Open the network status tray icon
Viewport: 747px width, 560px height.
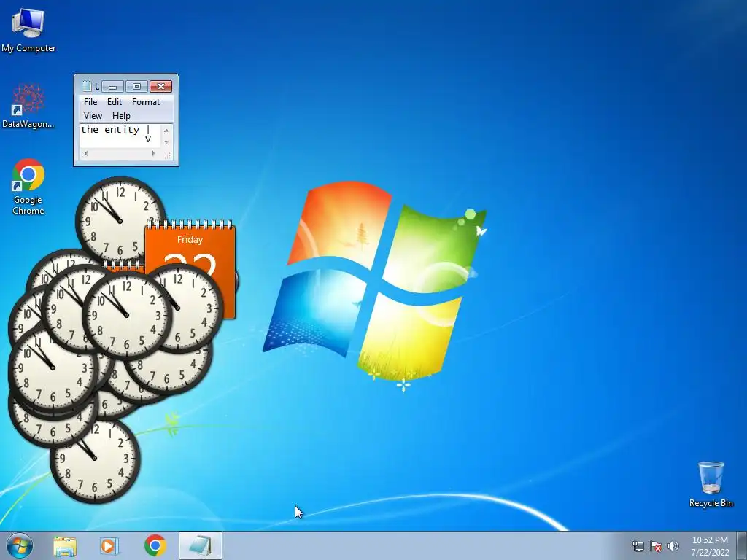[638, 546]
